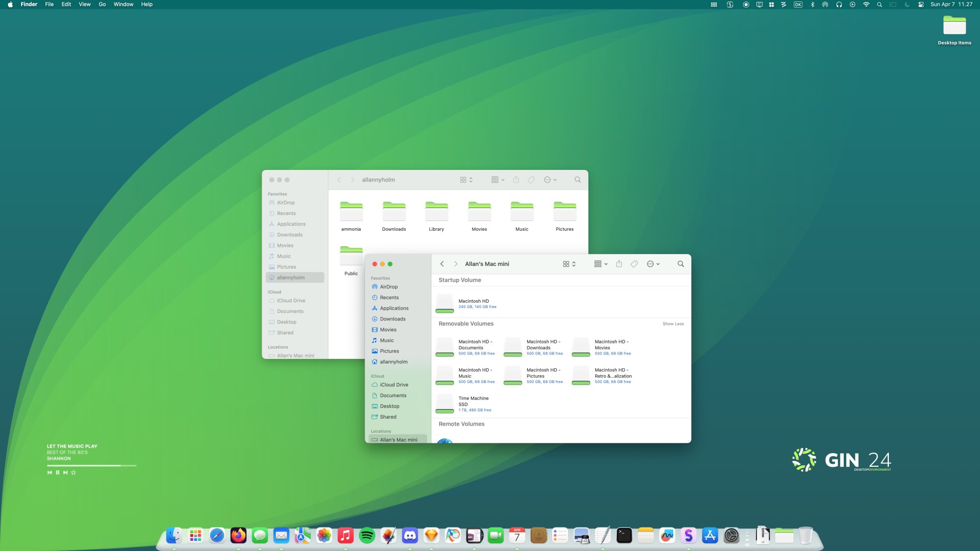Click the back arrow in Allan's Mac mini window
Viewport: 980px width, 551px height.
click(x=442, y=264)
